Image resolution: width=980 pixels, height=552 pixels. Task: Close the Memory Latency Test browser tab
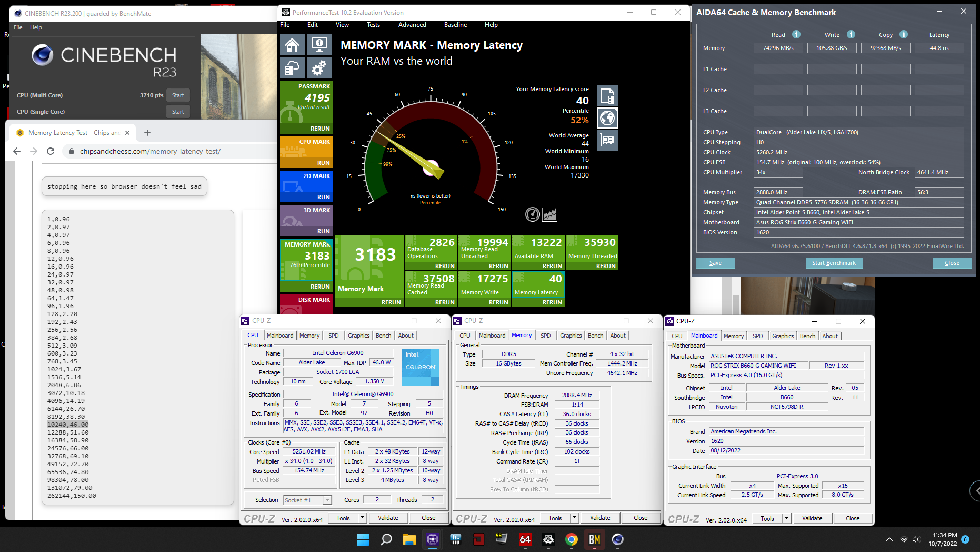127,133
